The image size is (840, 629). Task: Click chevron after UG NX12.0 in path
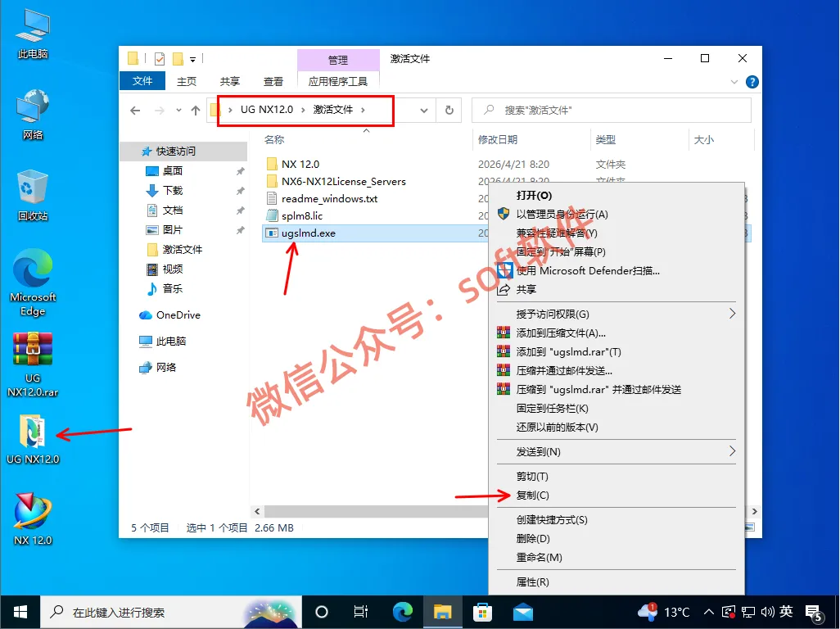(x=303, y=110)
